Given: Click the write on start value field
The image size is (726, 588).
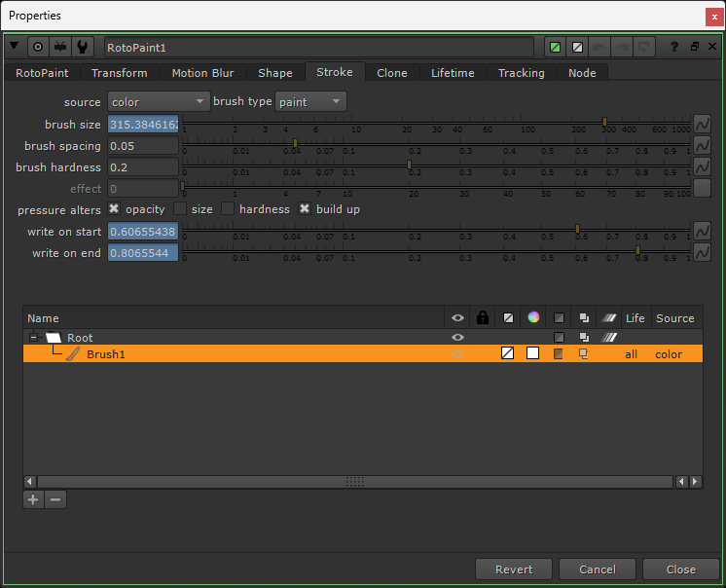Looking at the screenshot, I should 143,232.
